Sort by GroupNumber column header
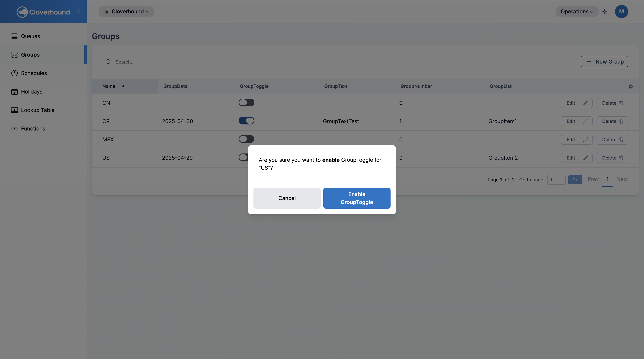Viewport: 644px width, 359px height. [x=416, y=86]
